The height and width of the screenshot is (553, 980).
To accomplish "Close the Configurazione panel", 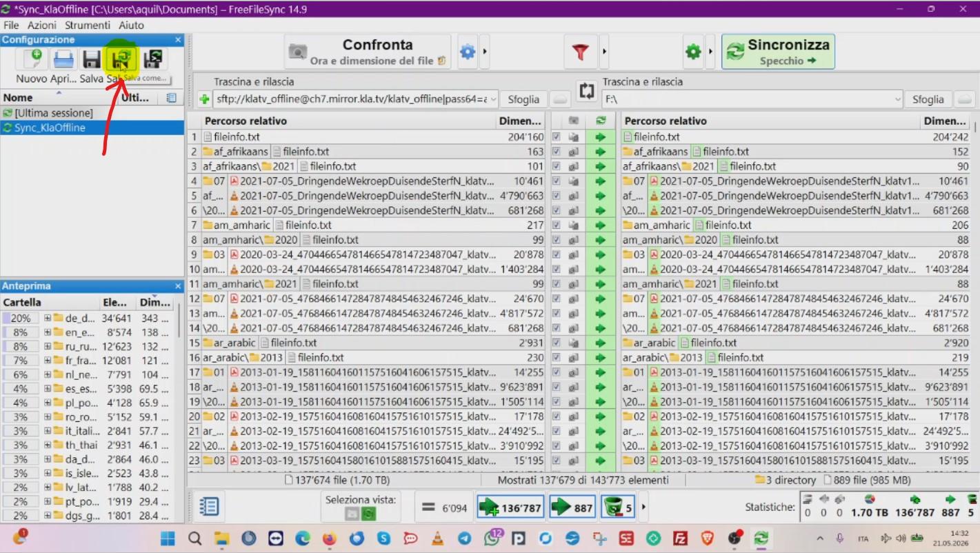I will tap(178, 40).
